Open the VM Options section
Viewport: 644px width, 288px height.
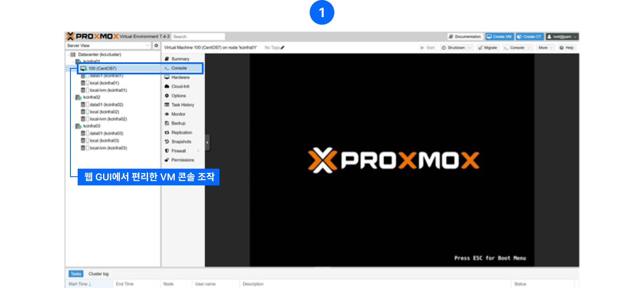[179, 96]
